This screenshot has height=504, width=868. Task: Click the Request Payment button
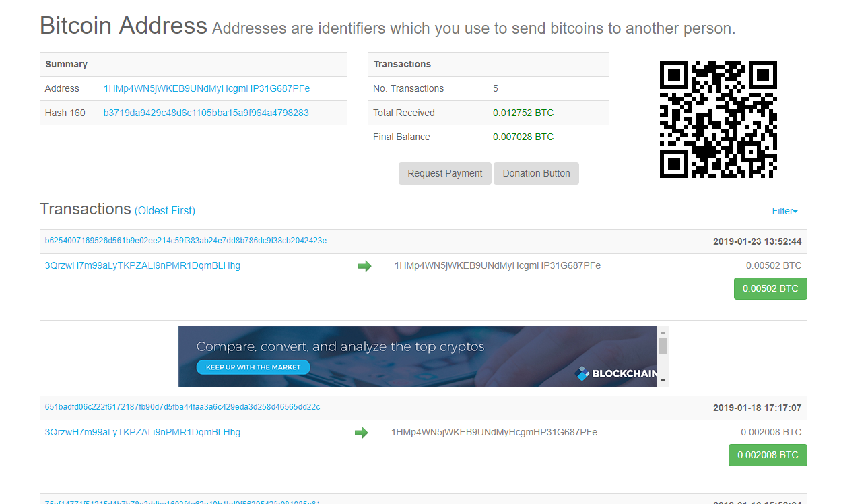coord(445,173)
